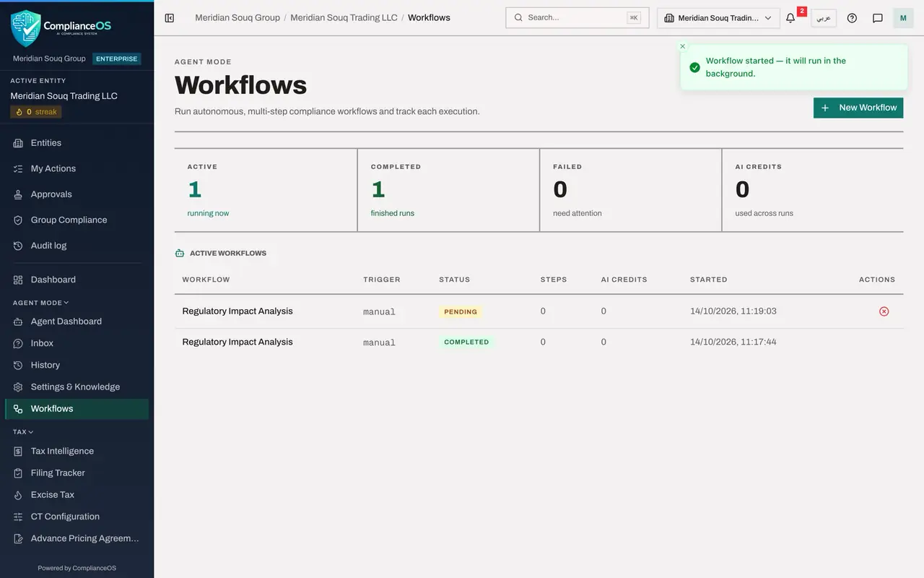Open Excise Tax in the sidebar
Viewport: 924px width, 578px height.
pos(77,495)
